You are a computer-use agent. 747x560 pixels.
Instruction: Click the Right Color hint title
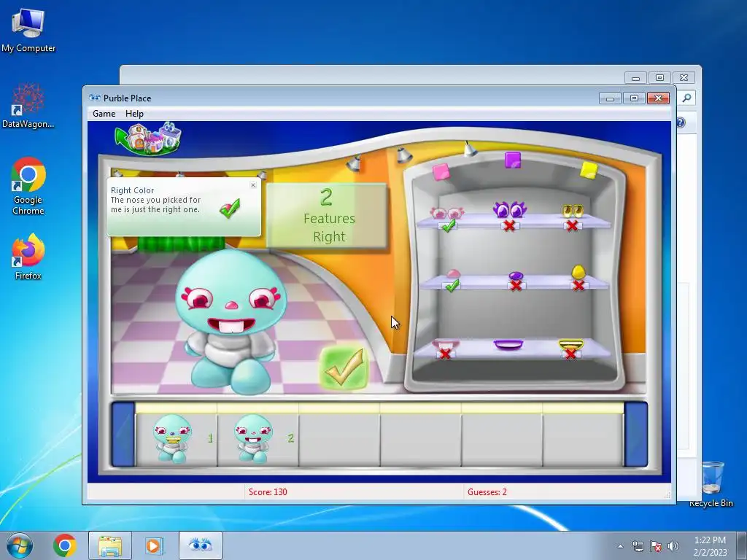[133, 190]
